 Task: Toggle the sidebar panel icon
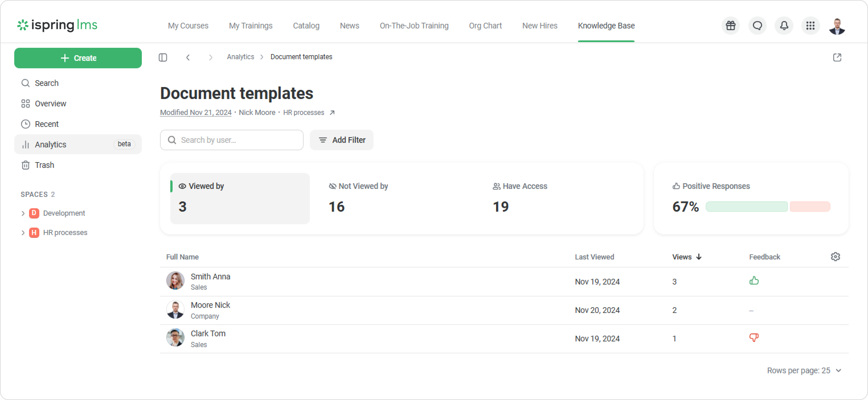[x=163, y=57]
